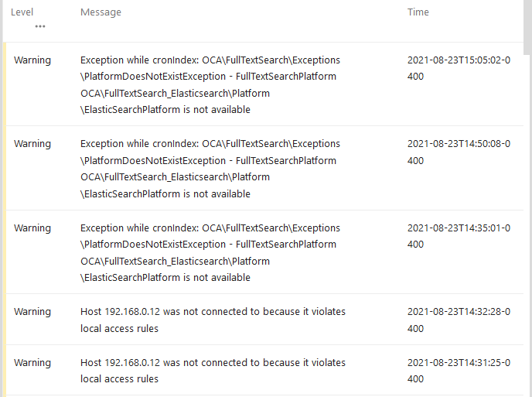The height and width of the screenshot is (397, 532).
Task: Expand the cronIndex exception message logged at 14:50:08
Action: click(210, 169)
